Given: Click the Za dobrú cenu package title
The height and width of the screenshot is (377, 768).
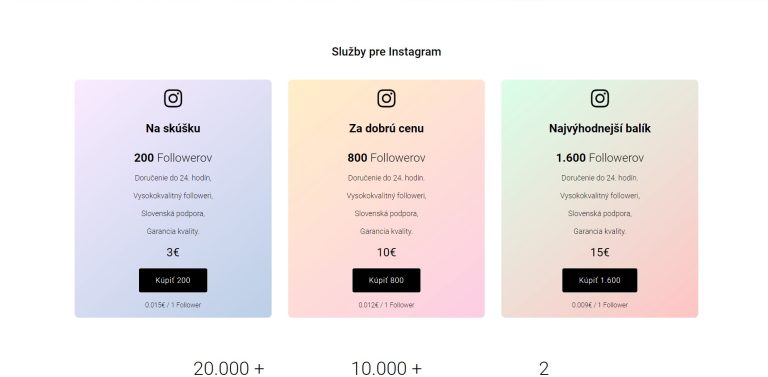Looking at the screenshot, I should point(386,128).
